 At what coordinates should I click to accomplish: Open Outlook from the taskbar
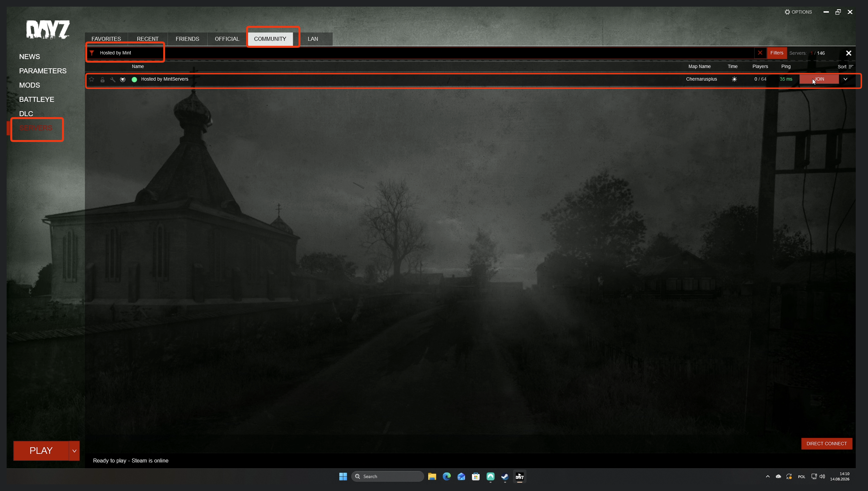(x=461, y=476)
